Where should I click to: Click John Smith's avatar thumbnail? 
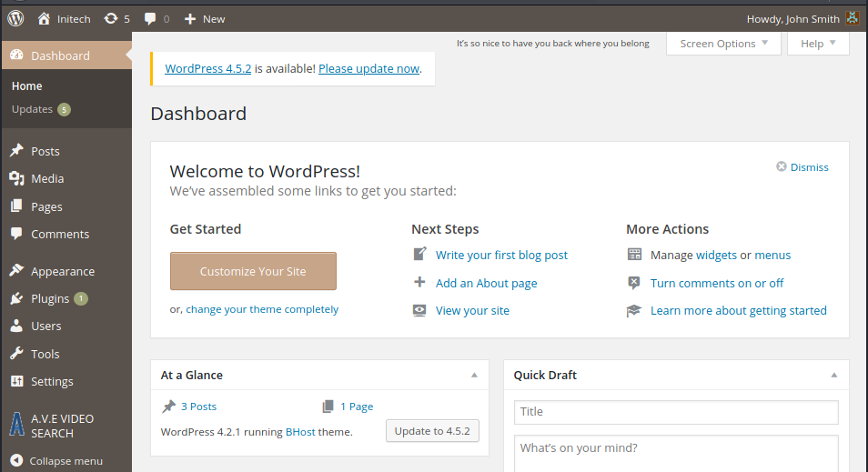[x=852, y=18]
